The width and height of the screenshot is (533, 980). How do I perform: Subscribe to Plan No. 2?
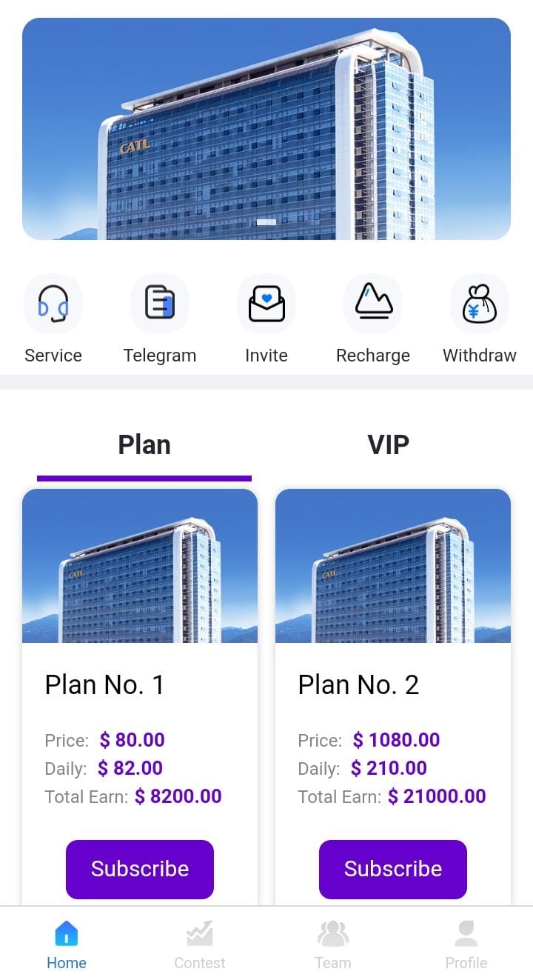(x=393, y=869)
